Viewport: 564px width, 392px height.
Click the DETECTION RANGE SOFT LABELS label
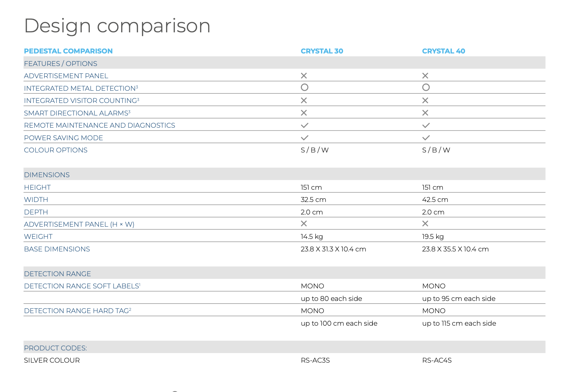(82, 286)
